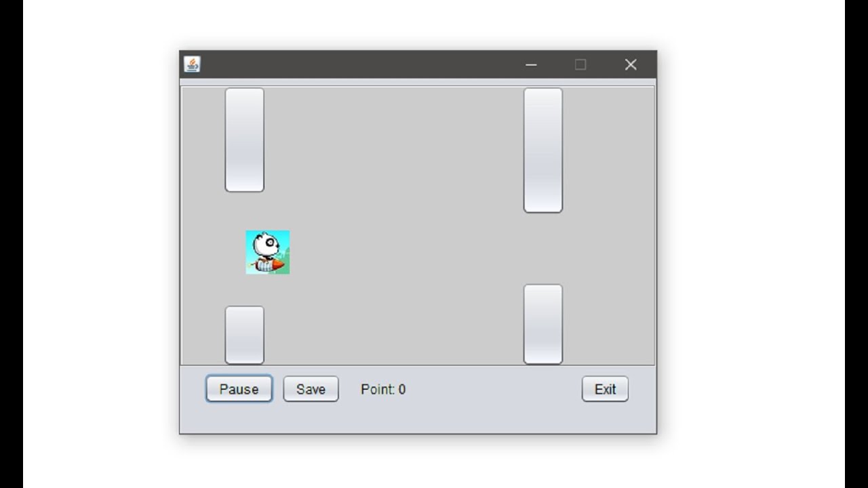The height and width of the screenshot is (488, 868).
Task: Click the bottom-right pillar obstacle
Action: coord(543,324)
